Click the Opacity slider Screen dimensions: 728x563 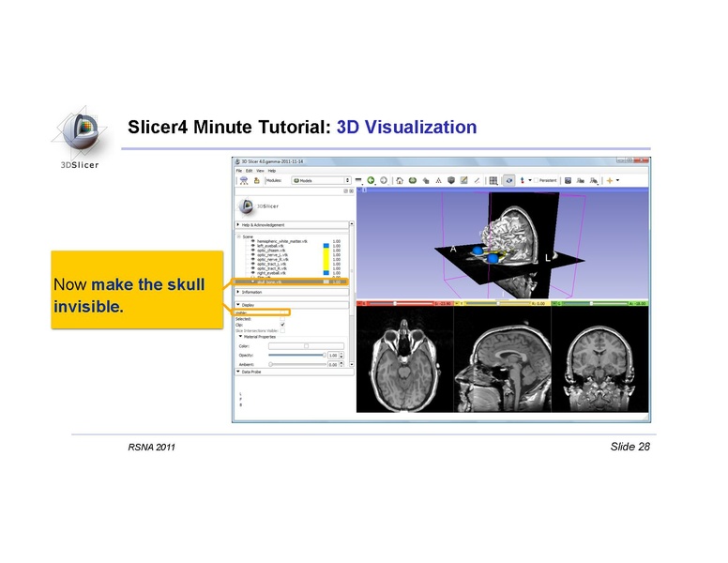click(x=297, y=356)
